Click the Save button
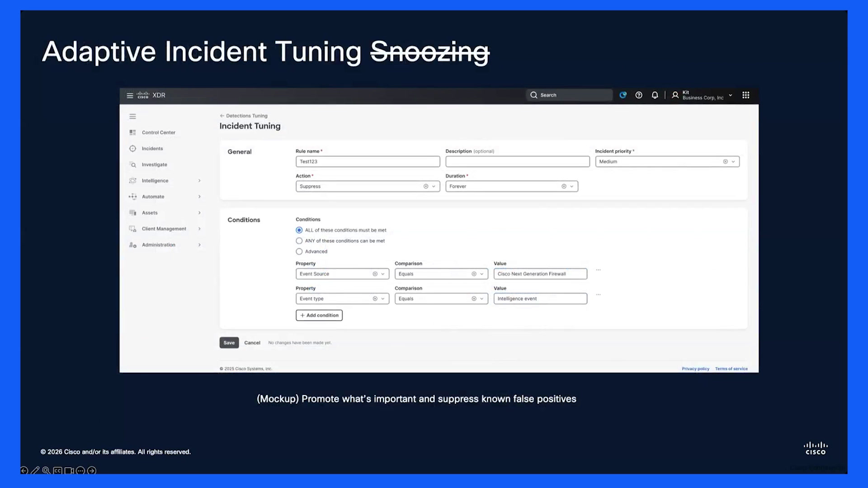Screen dimensions: 868x488 (229, 343)
